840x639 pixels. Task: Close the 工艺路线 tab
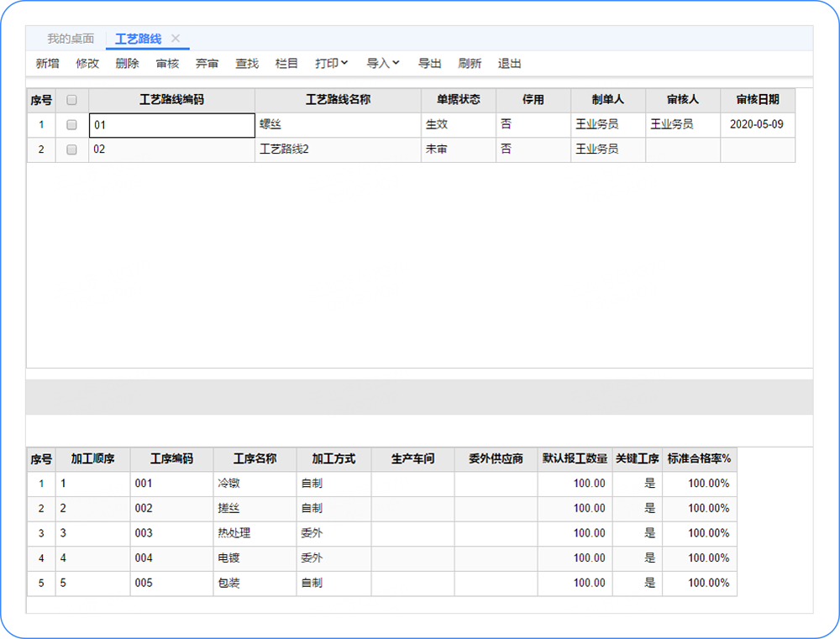tap(176, 39)
